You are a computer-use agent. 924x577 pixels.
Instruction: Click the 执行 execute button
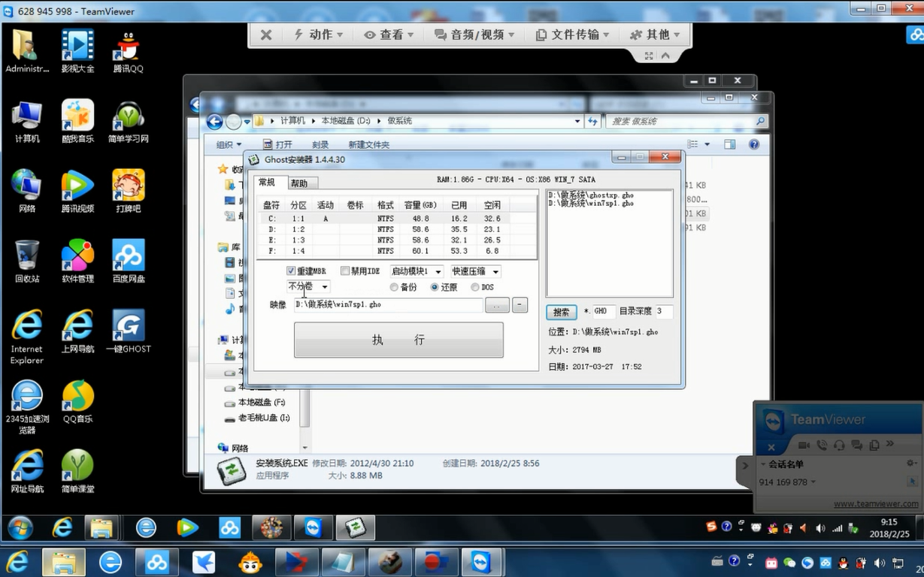click(398, 340)
